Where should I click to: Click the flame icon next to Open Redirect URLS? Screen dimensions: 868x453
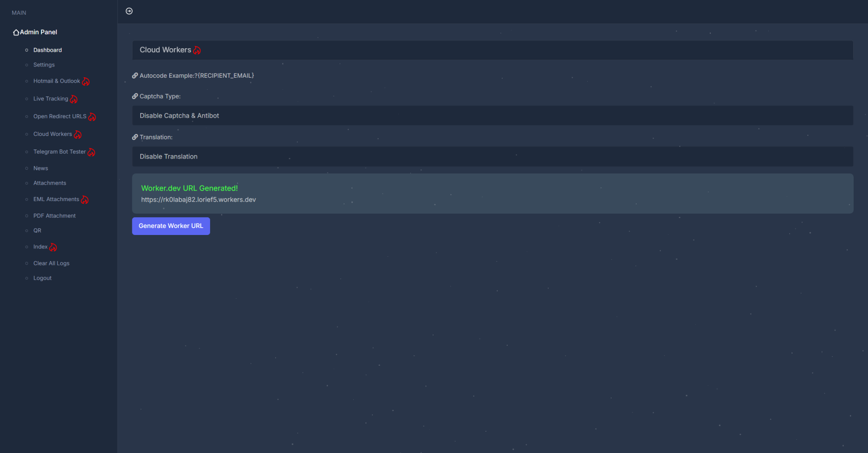pyautogui.click(x=92, y=117)
